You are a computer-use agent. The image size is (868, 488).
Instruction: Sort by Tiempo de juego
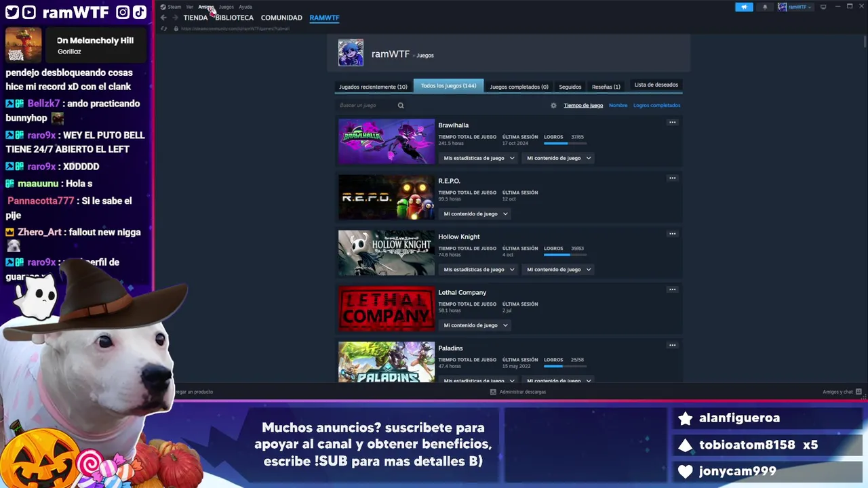pyautogui.click(x=583, y=105)
